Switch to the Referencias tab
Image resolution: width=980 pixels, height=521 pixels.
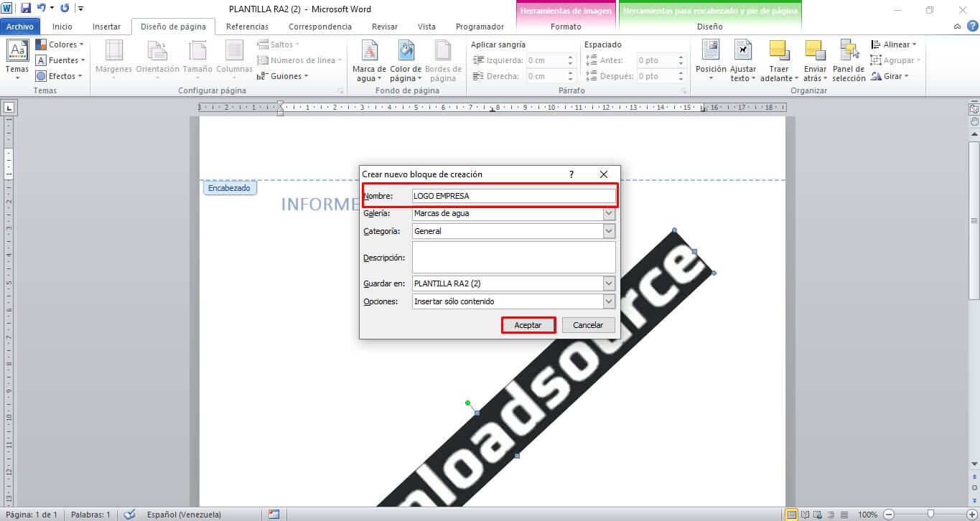[x=247, y=27]
